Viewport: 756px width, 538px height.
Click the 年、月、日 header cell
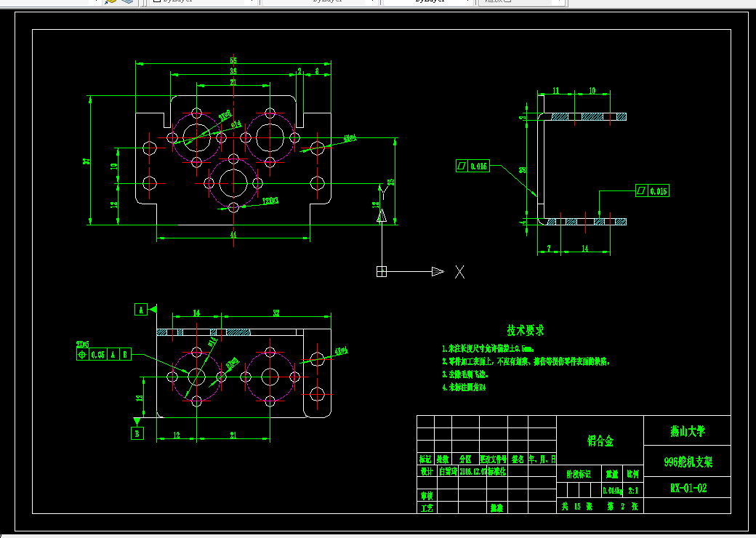point(542,459)
